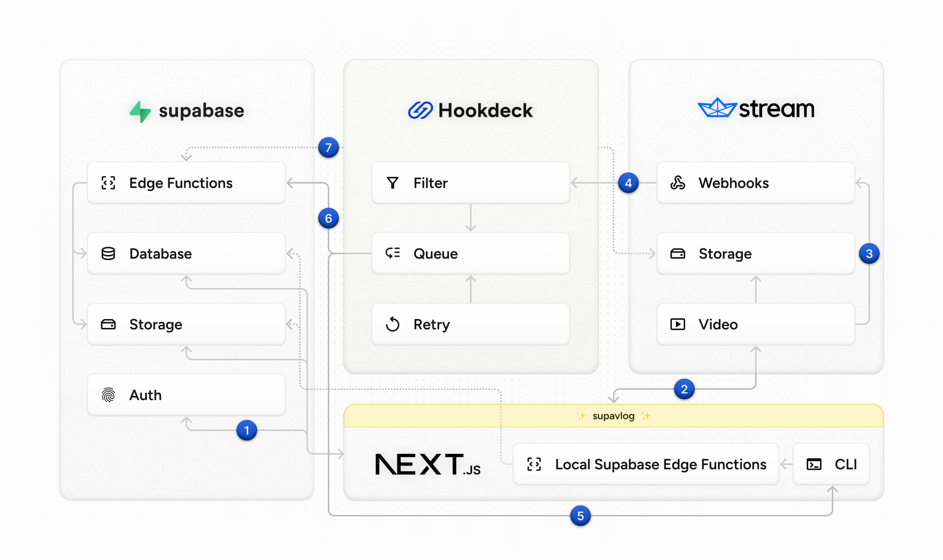Click the Supabase lightning bolt logo
Viewport: 943px width, 560px height.
[x=140, y=112]
